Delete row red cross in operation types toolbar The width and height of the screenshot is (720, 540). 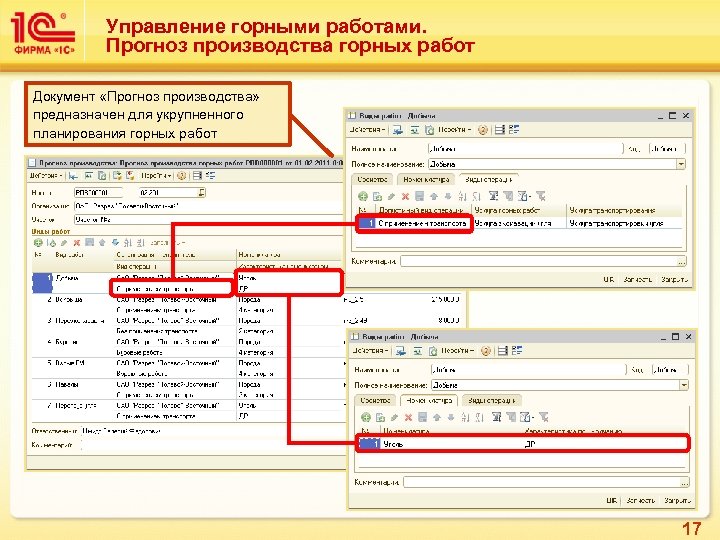coord(405,197)
